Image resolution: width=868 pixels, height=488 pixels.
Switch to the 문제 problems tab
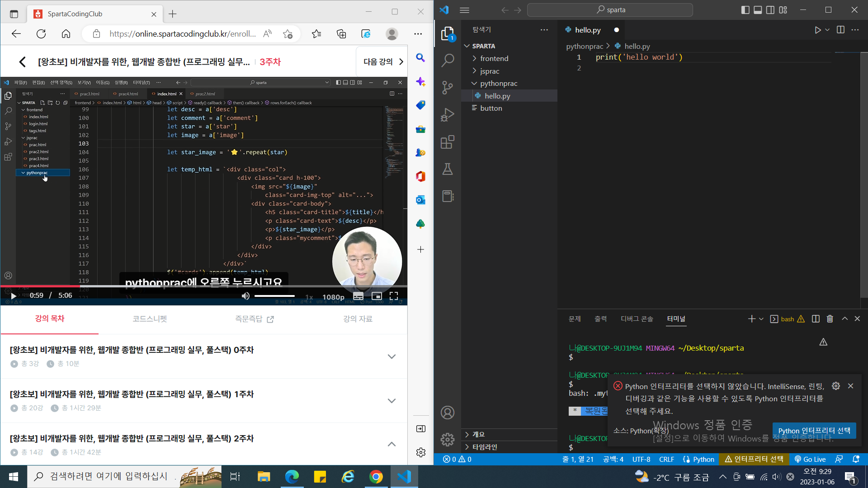pos(575,319)
